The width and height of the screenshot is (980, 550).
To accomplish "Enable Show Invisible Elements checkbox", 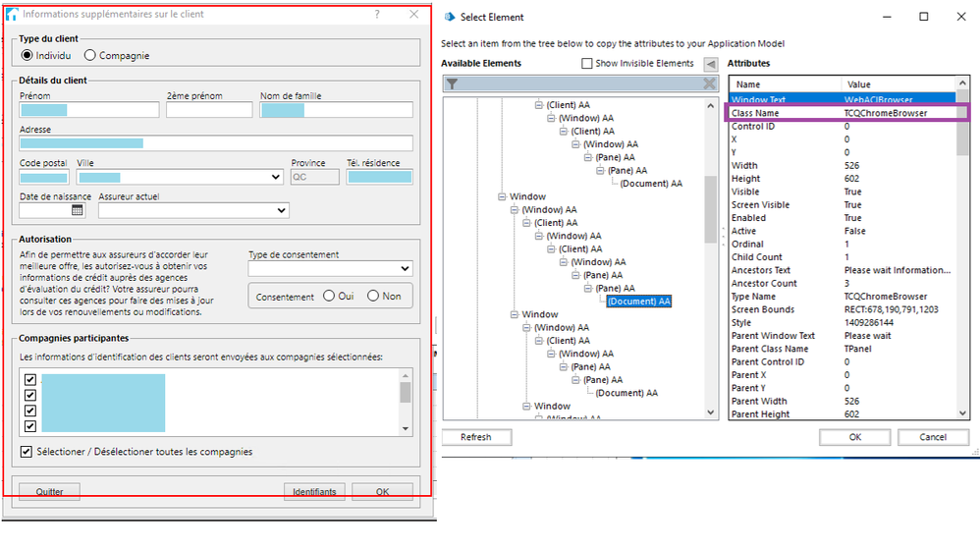I will [x=587, y=64].
